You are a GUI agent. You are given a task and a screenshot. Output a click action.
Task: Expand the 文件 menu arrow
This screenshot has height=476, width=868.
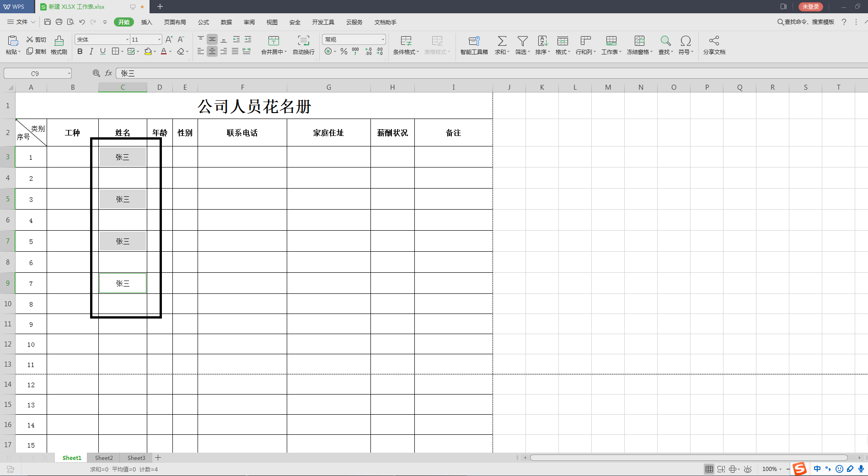click(33, 22)
